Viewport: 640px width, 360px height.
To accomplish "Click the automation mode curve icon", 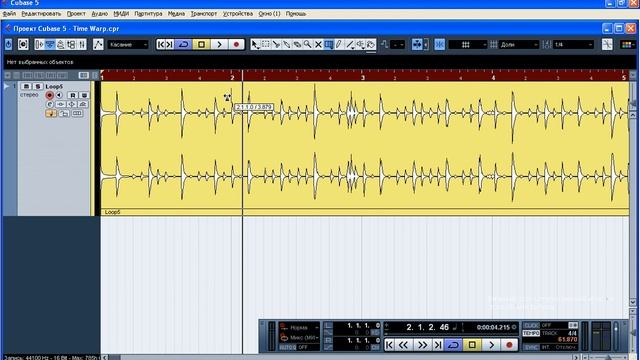I will click(x=98, y=44).
